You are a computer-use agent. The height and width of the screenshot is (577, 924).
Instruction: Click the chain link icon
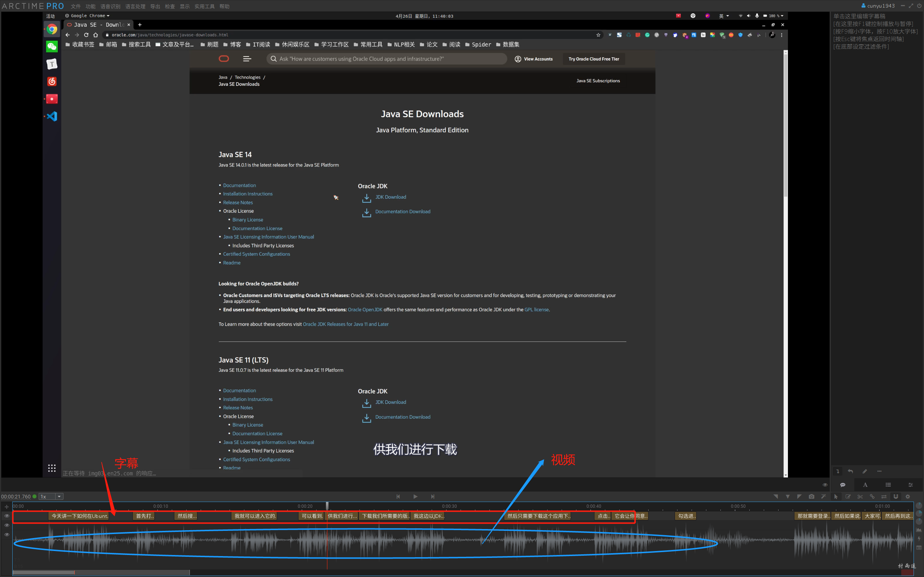872,497
